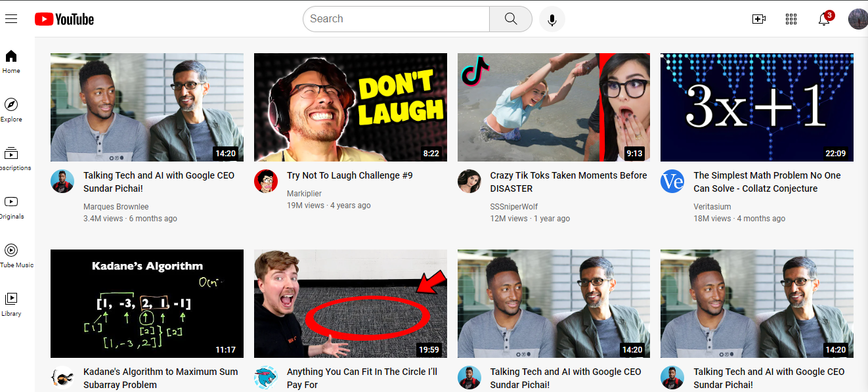
Task: Open Explore in the sidebar
Action: coord(11,110)
